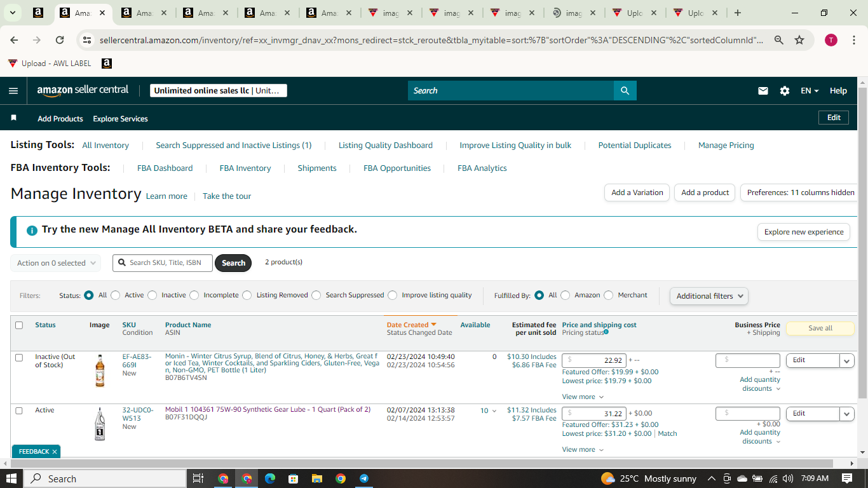Open the notification center icon

pos(847,478)
